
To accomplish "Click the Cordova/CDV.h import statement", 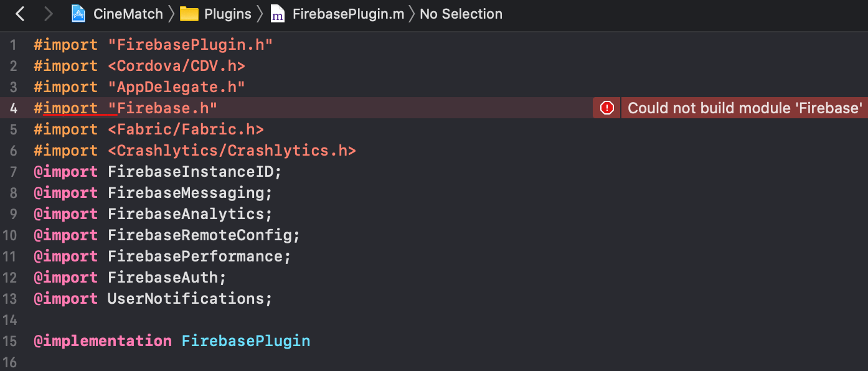I will pyautogui.click(x=139, y=66).
